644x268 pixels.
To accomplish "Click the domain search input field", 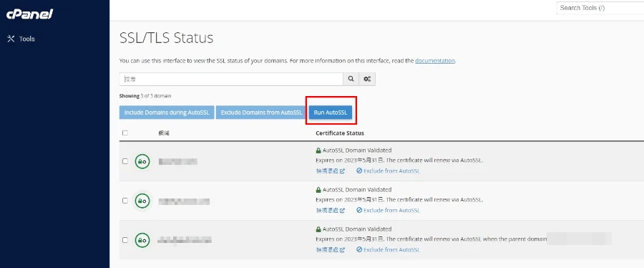I will coord(231,80).
